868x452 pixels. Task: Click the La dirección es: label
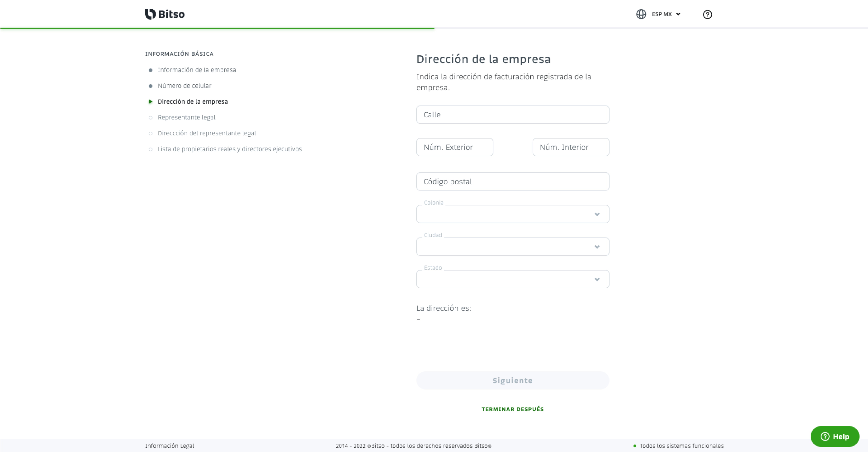(x=443, y=308)
